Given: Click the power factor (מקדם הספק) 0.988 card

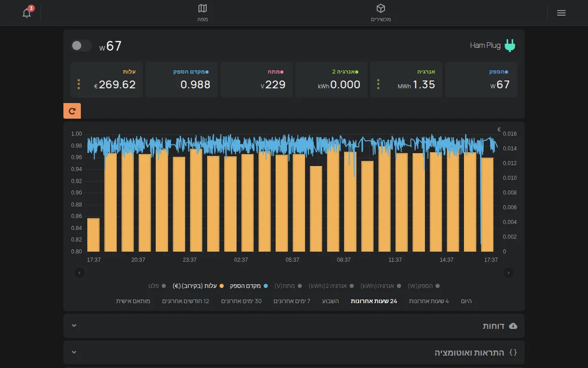Looking at the screenshot, I should point(181,80).
